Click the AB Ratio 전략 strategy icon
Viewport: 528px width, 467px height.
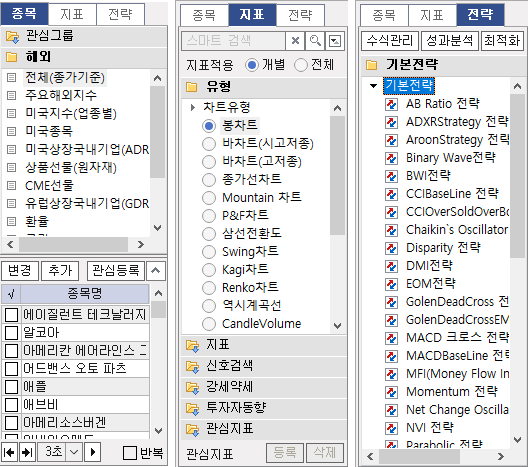[x=391, y=104]
